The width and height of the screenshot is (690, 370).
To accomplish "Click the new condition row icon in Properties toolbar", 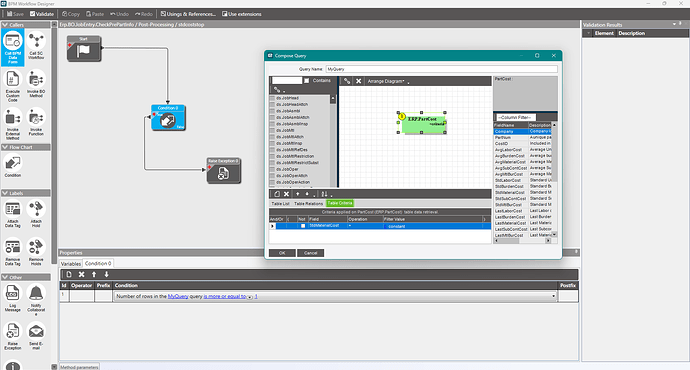I will click(69, 274).
